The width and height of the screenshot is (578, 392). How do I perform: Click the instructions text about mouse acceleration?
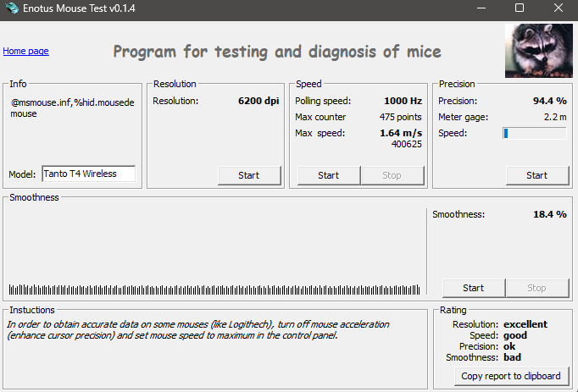(198, 329)
